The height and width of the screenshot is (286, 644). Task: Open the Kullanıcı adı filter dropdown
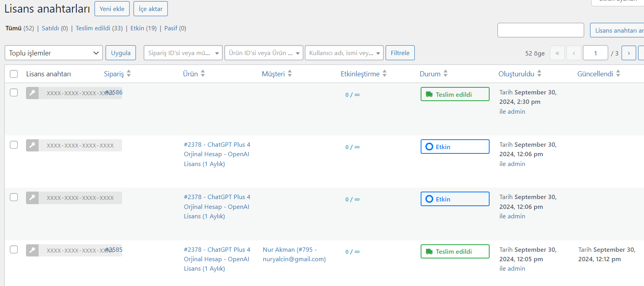pyautogui.click(x=344, y=53)
